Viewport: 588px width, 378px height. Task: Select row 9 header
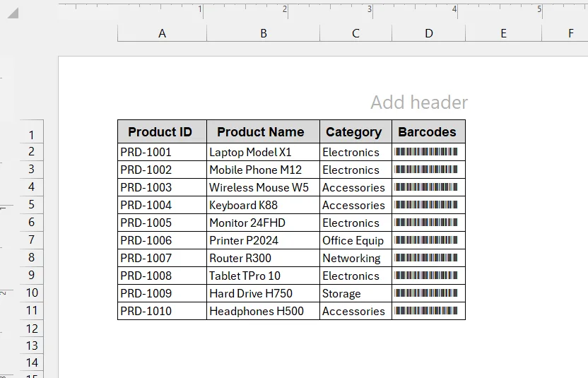32,276
